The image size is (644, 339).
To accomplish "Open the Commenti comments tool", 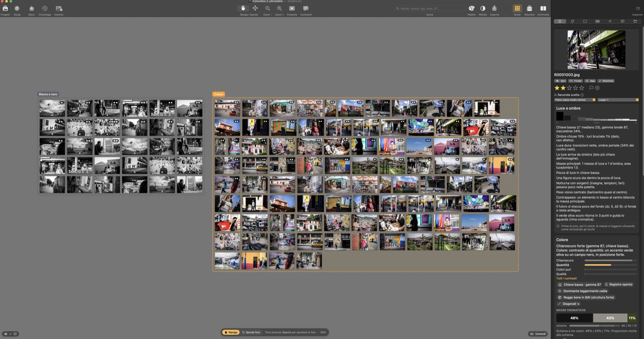I will (306, 8).
